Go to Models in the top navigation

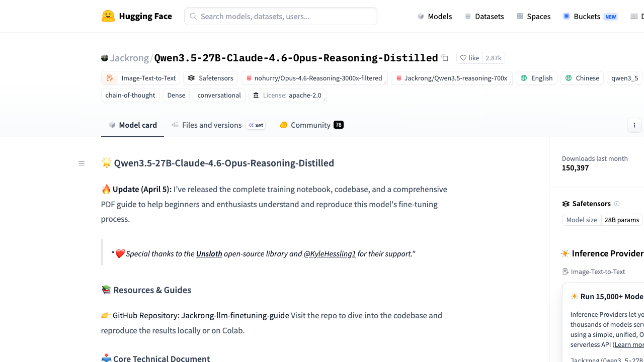435,16
